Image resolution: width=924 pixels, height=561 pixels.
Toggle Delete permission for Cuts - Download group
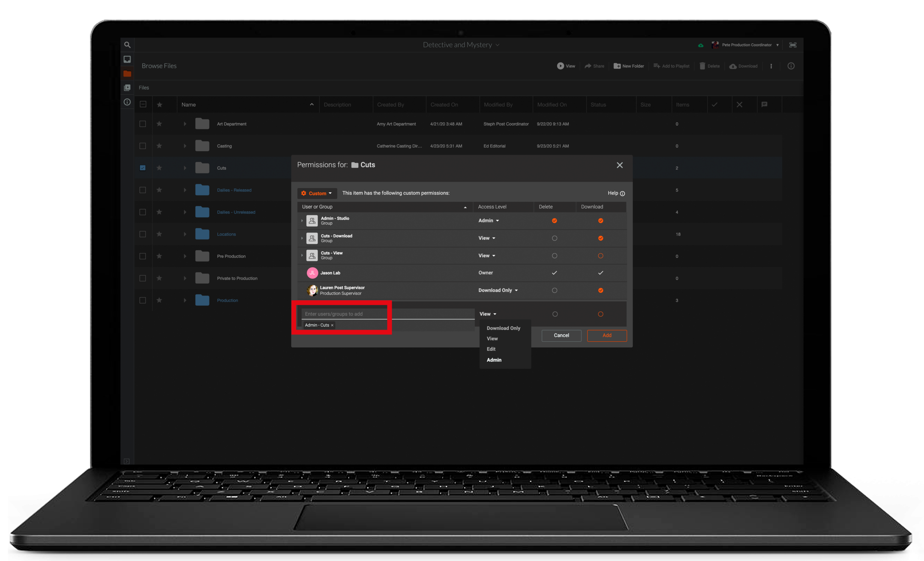554,238
